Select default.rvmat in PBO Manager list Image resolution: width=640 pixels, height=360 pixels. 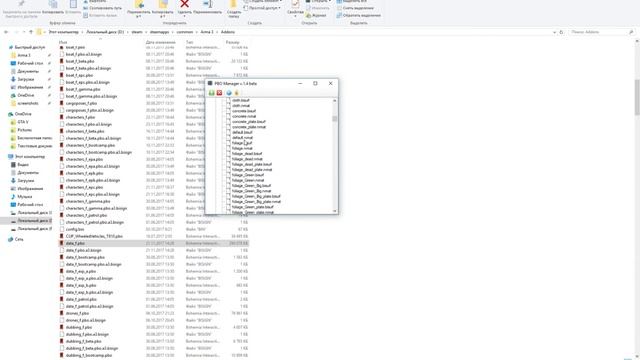click(x=242, y=138)
